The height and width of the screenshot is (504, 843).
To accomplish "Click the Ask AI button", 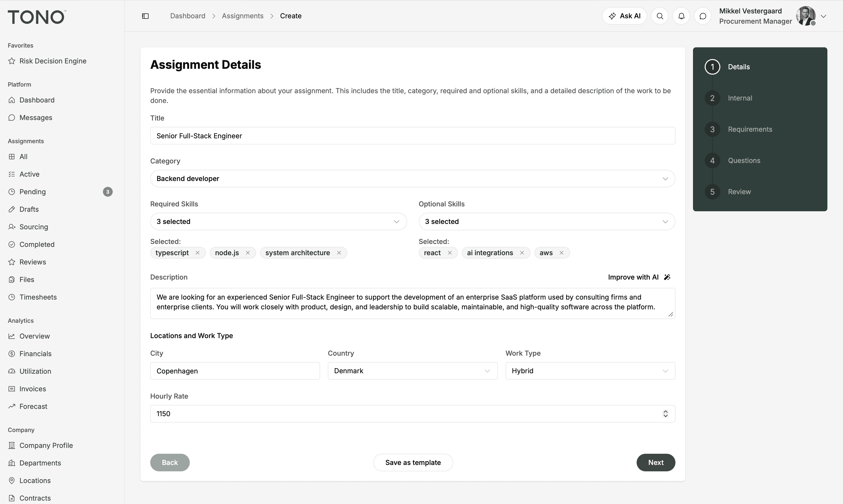I will point(624,16).
